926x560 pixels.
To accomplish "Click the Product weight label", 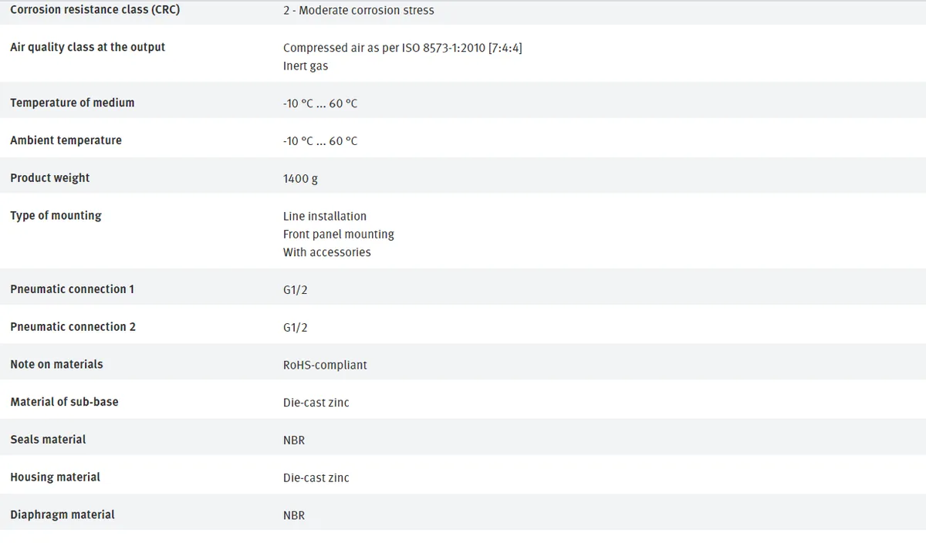I will [50, 178].
